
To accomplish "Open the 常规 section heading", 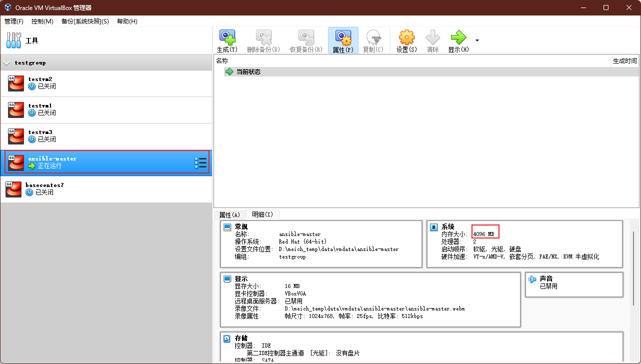I will (x=241, y=227).
